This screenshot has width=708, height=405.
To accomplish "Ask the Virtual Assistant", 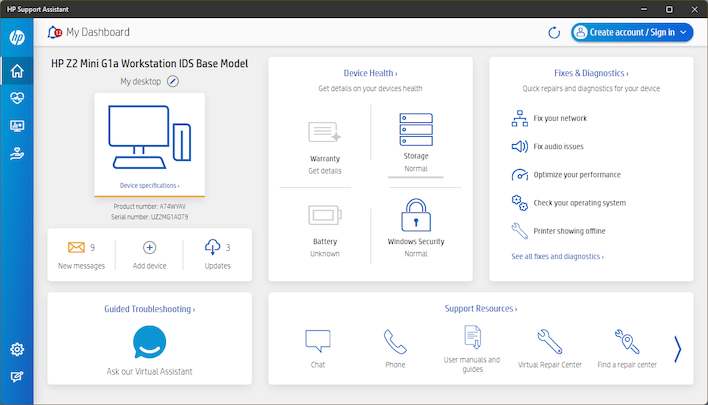I will 149,343.
